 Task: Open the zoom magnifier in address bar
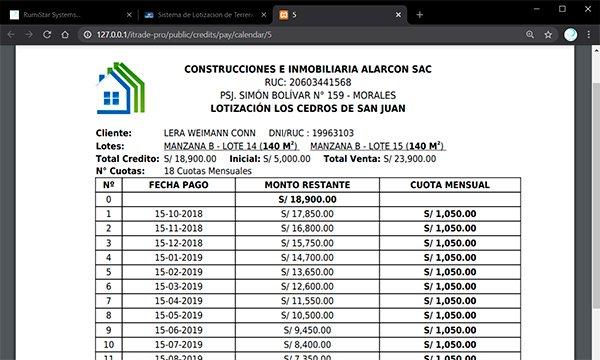click(x=530, y=35)
